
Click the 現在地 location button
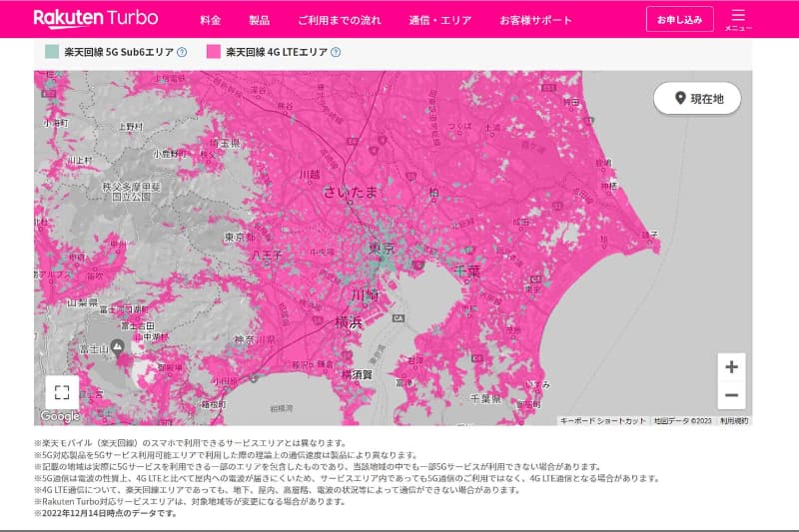(697, 98)
